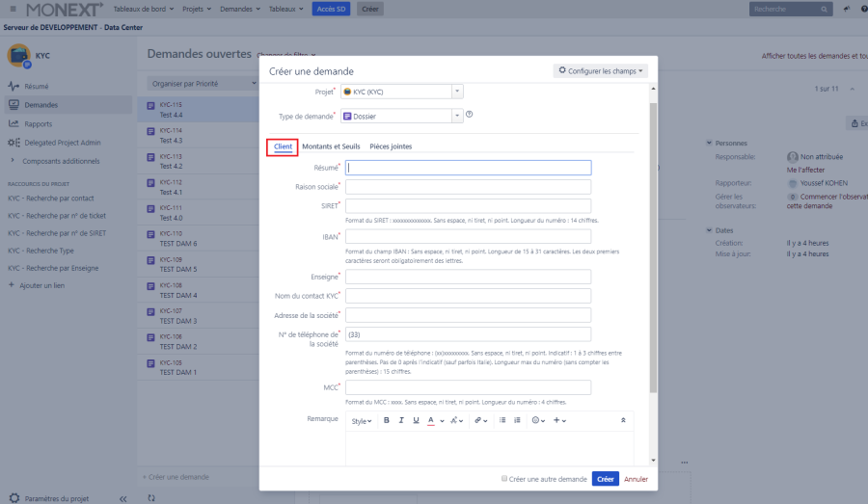The width and height of the screenshot is (868, 504).
Task: Open the Projet dropdown showing KYC
Action: [x=457, y=92]
